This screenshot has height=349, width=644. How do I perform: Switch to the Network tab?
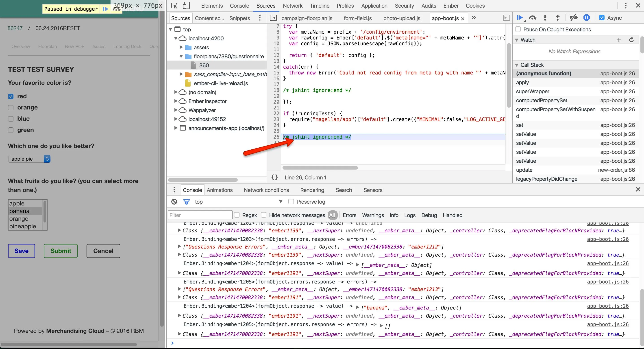coord(292,6)
